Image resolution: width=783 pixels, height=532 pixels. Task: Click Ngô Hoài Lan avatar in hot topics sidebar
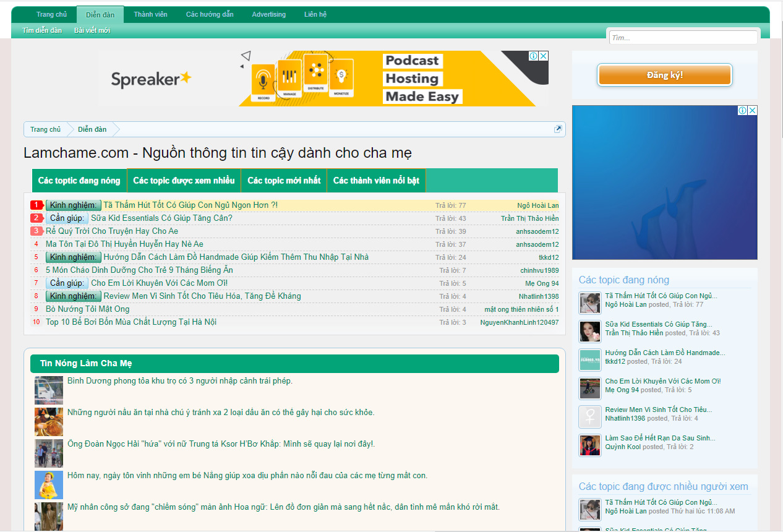coord(590,303)
